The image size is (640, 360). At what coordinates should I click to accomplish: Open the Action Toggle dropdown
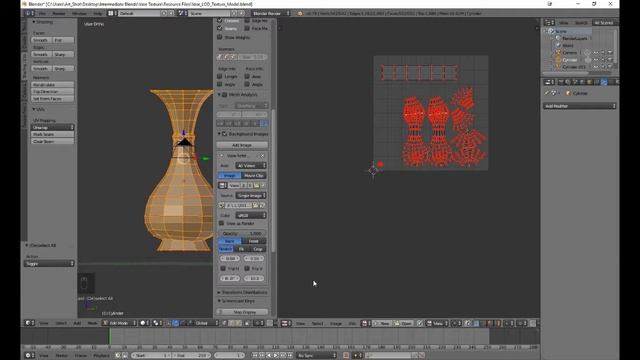pos(49,264)
